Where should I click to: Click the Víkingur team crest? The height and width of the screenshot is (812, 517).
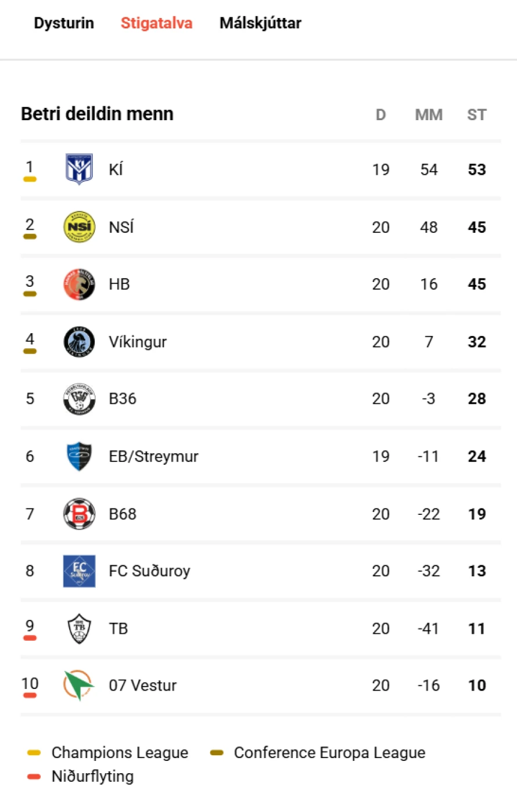(x=79, y=342)
